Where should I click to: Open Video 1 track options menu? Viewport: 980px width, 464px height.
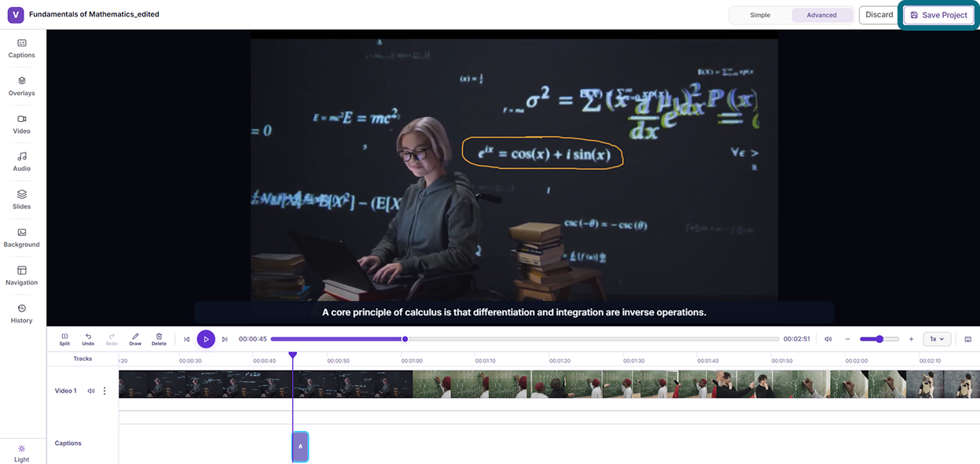105,391
